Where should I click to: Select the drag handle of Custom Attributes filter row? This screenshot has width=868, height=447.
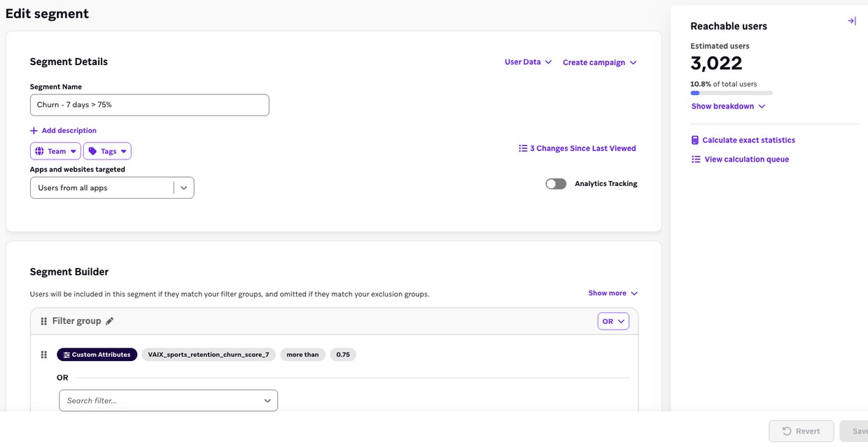tap(43, 355)
